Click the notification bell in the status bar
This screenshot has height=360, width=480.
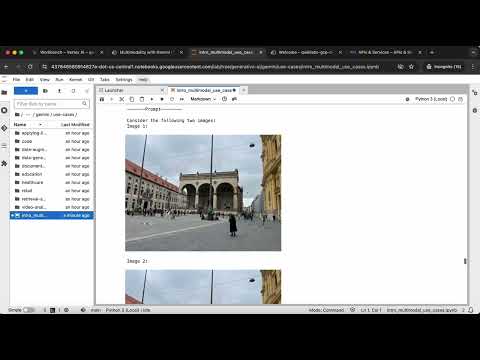471,310
